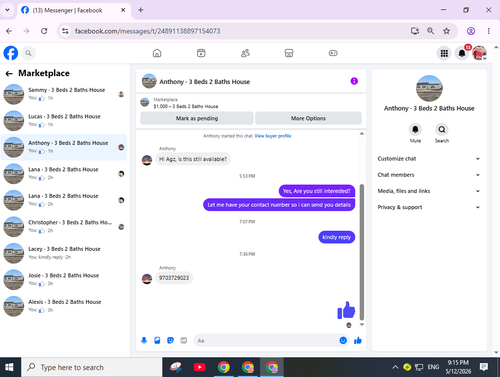The height and width of the screenshot is (377, 500).
Task: Open the Friends tab icon
Action: click(245, 53)
